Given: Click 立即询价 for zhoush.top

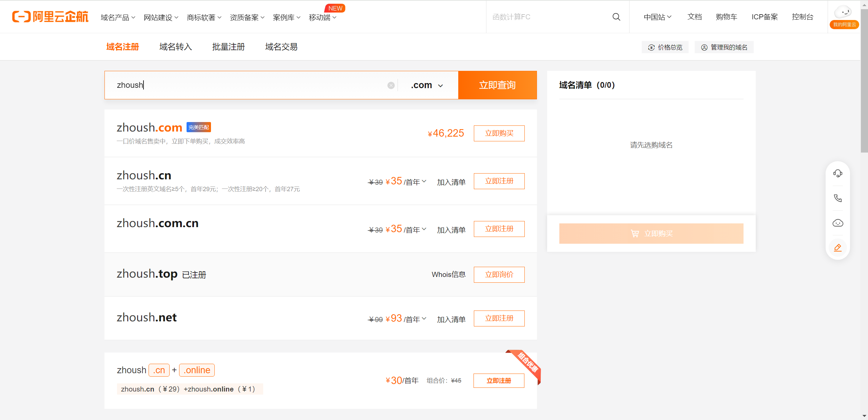Looking at the screenshot, I should click(499, 275).
